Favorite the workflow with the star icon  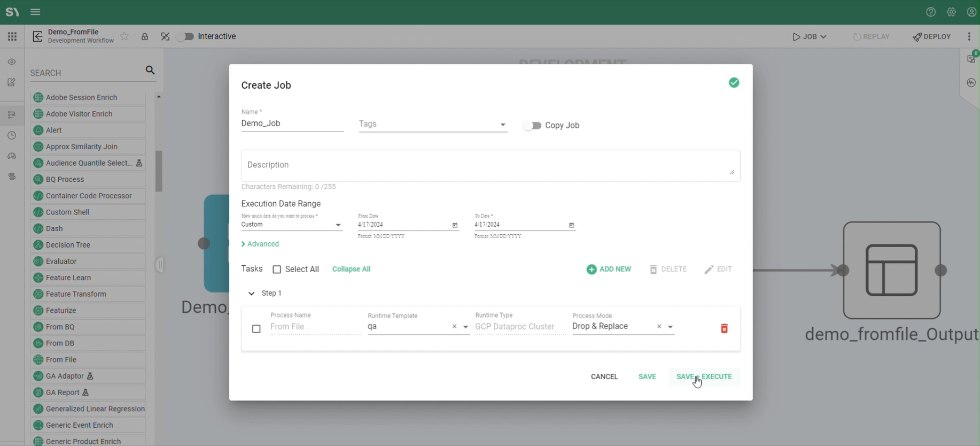(x=125, y=36)
